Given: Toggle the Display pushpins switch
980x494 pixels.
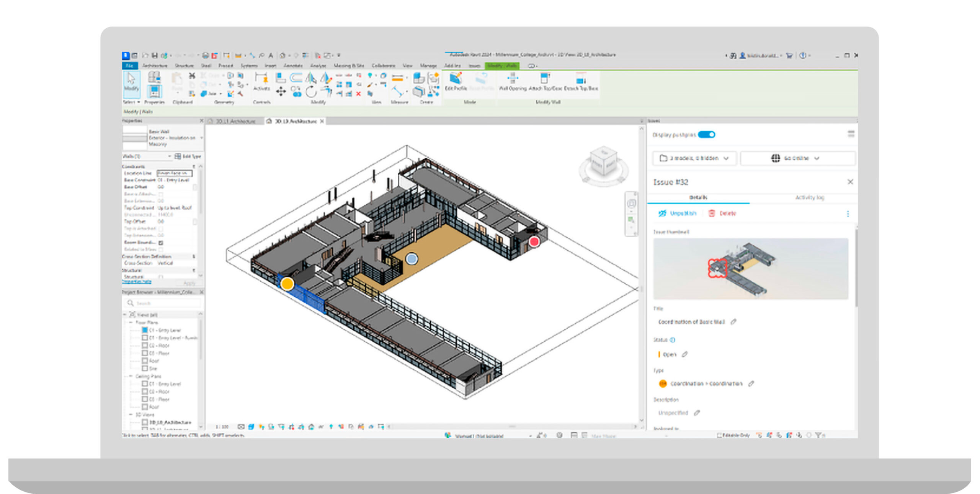Looking at the screenshot, I should point(706,135).
